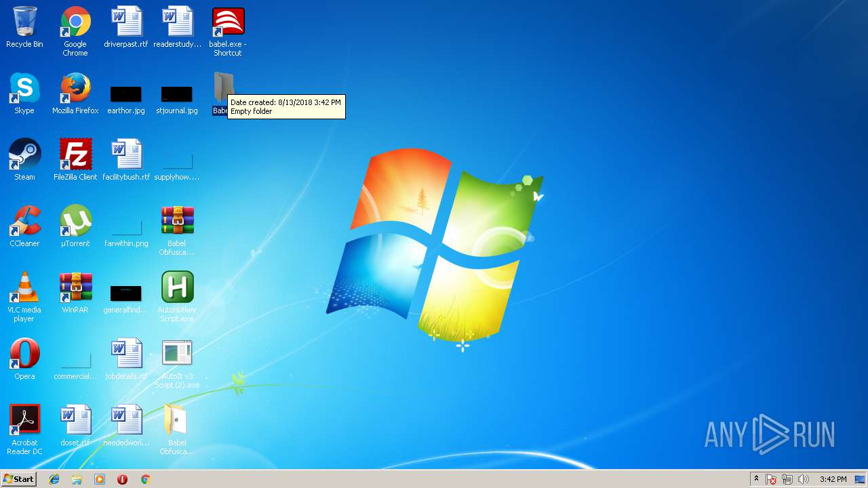This screenshot has width=868, height=488.
Task: Select the generalfind image file
Action: 126,293
